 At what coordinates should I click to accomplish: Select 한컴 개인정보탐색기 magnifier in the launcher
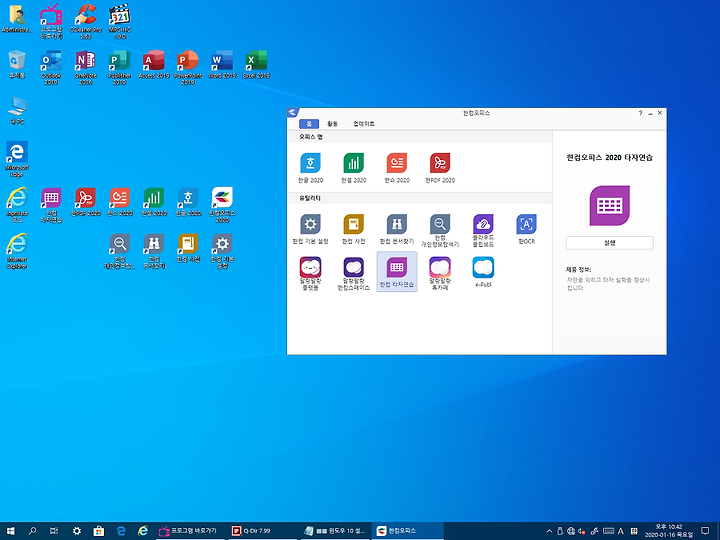[440, 231]
